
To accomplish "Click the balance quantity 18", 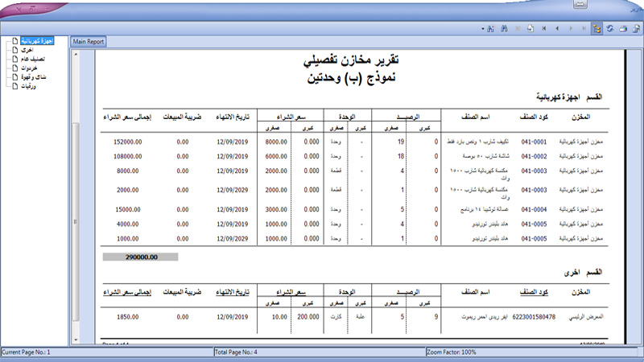I will coord(401,156).
